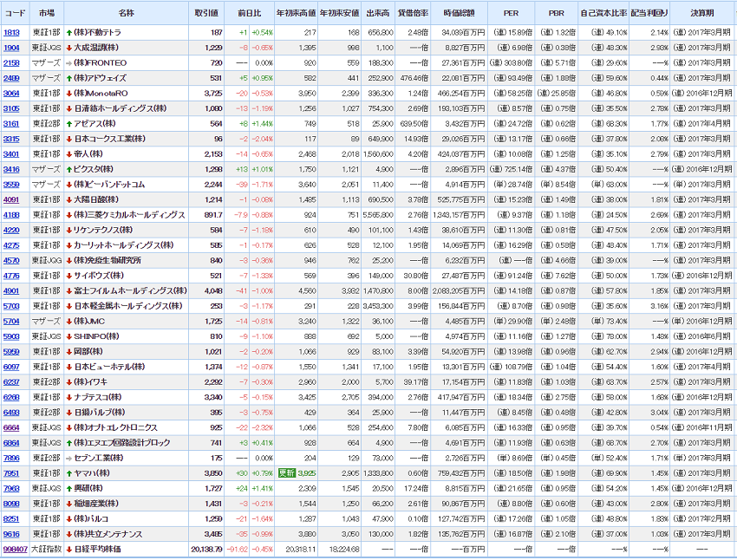Open stock code link 9616
Viewport: 737px width, 560px height.
pyautogui.click(x=11, y=534)
